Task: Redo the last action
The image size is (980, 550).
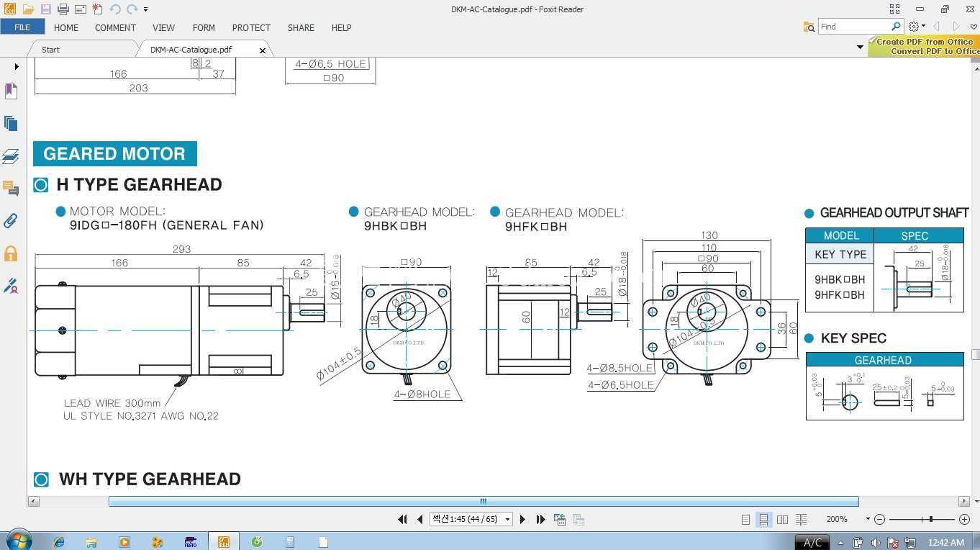Action: (132, 9)
